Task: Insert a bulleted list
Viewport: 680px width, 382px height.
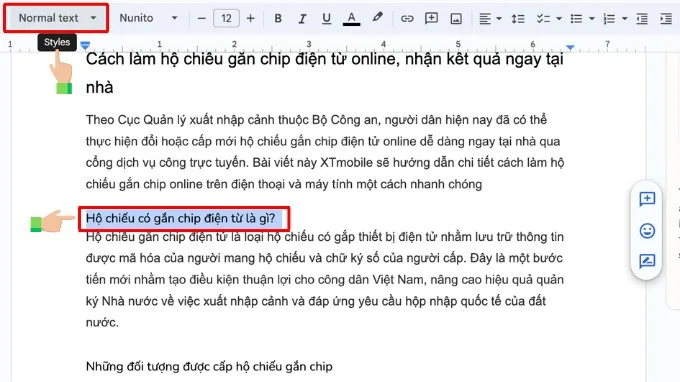Action: (x=576, y=18)
